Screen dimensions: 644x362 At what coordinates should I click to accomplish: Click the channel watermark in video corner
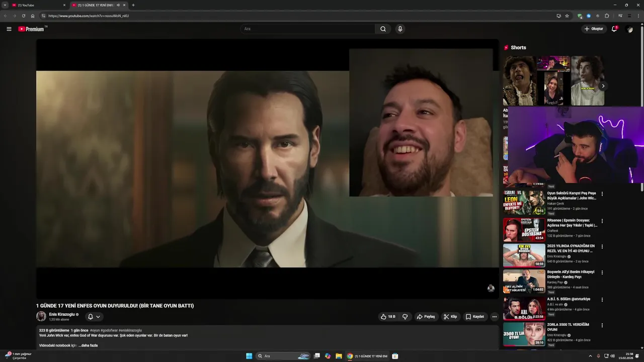491,288
